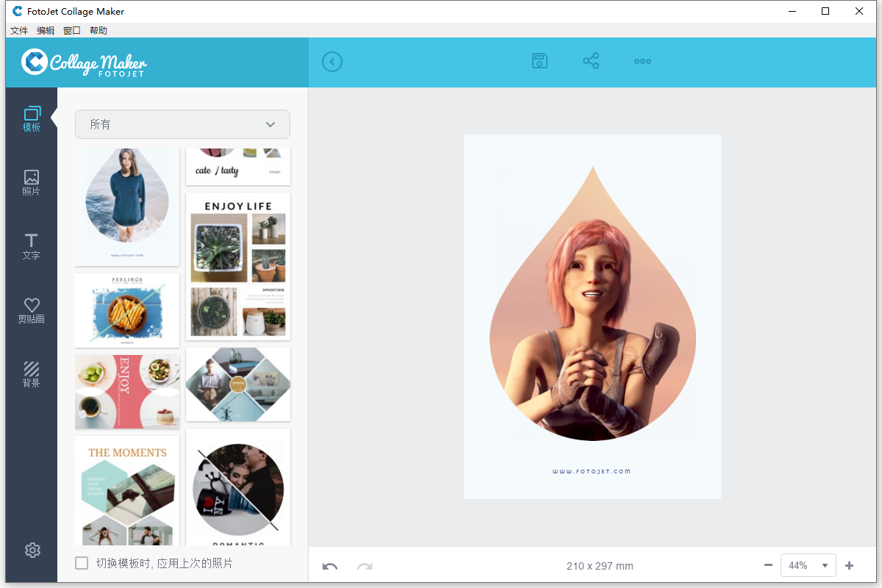
Task: Select the cate / tasty template thumbnail
Action: tap(238, 167)
